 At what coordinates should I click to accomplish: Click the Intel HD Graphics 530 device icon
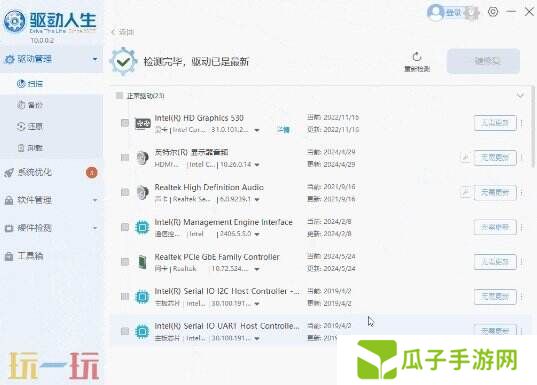point(142,123)
